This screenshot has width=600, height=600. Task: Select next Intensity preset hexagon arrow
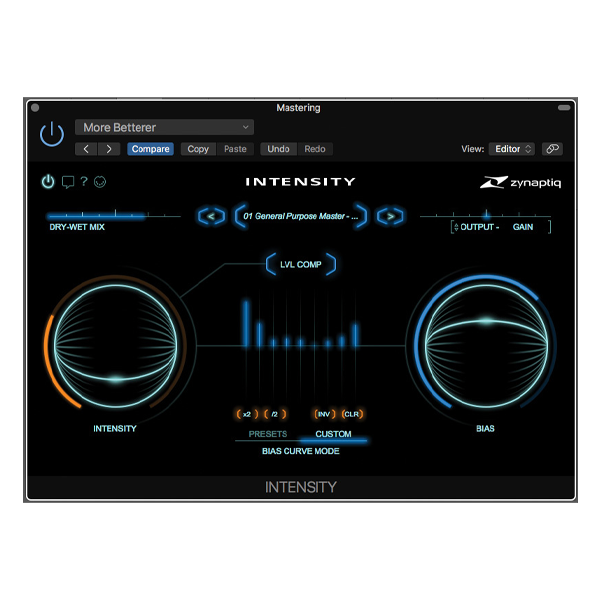coord(390,217)
